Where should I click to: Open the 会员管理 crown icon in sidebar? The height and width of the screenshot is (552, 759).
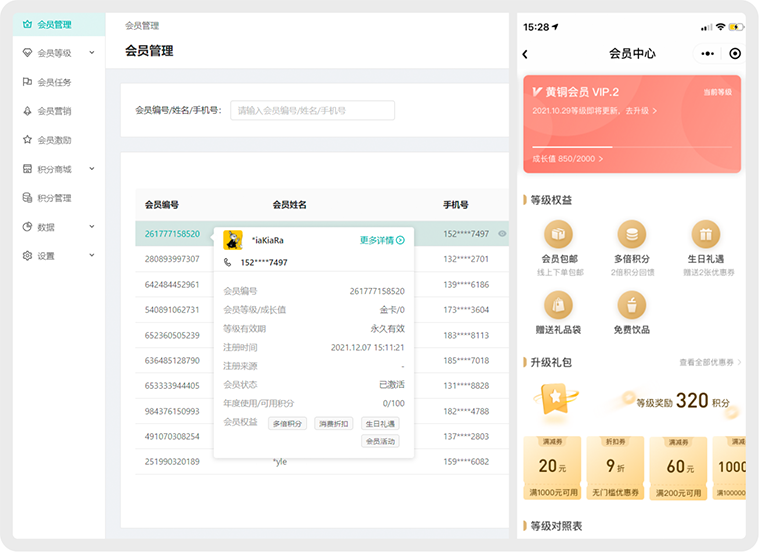point(28,24)
